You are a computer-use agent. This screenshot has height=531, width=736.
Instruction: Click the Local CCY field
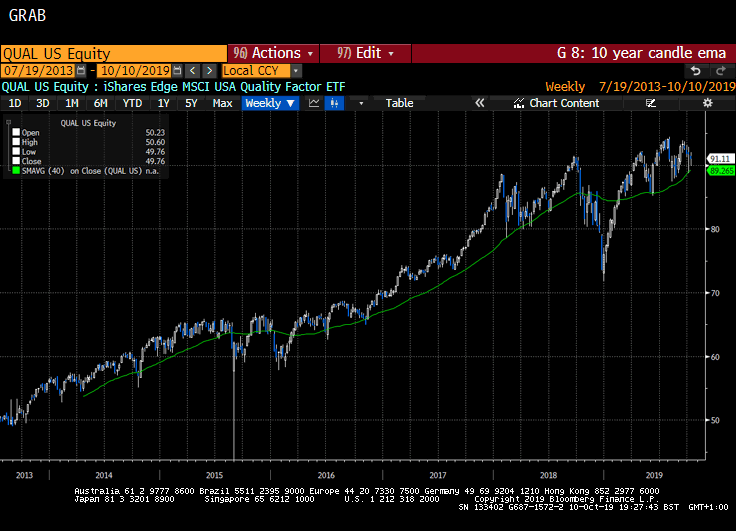tap(256, 71)
